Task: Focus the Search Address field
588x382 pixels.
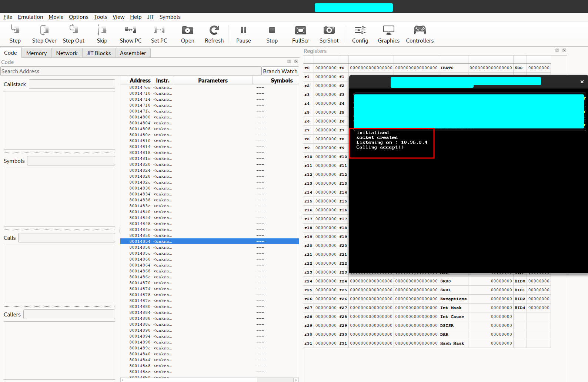Action: 131,71
